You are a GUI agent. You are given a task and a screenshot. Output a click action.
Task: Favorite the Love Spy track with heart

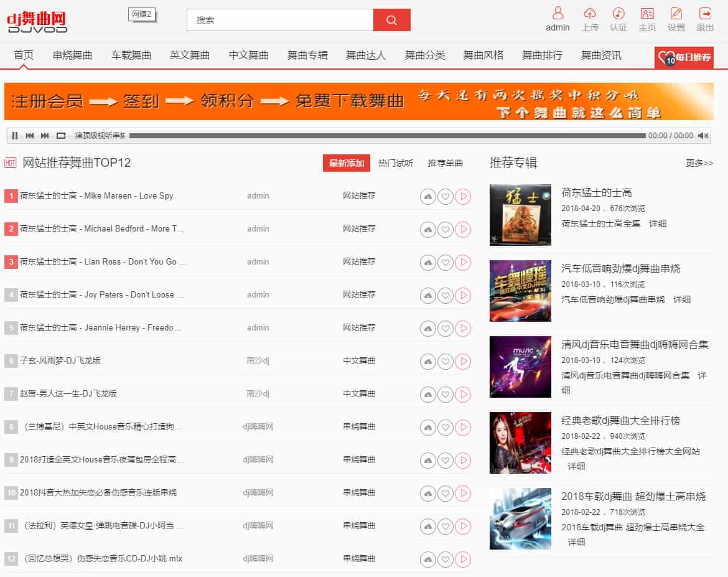(x=445, y=197)
